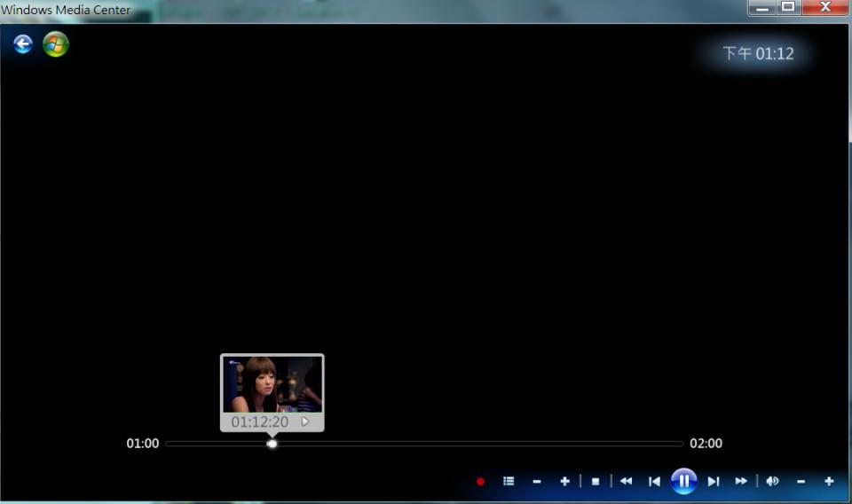The image size is (852, 504).
Task: Click the play arrow beside 01:12:20
Action: pos(305,421)
